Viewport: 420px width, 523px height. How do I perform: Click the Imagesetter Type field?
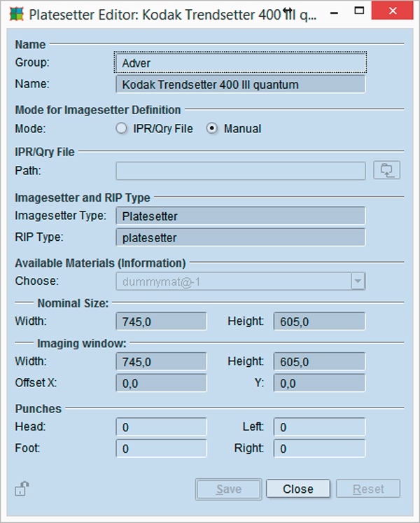[240, 216]
